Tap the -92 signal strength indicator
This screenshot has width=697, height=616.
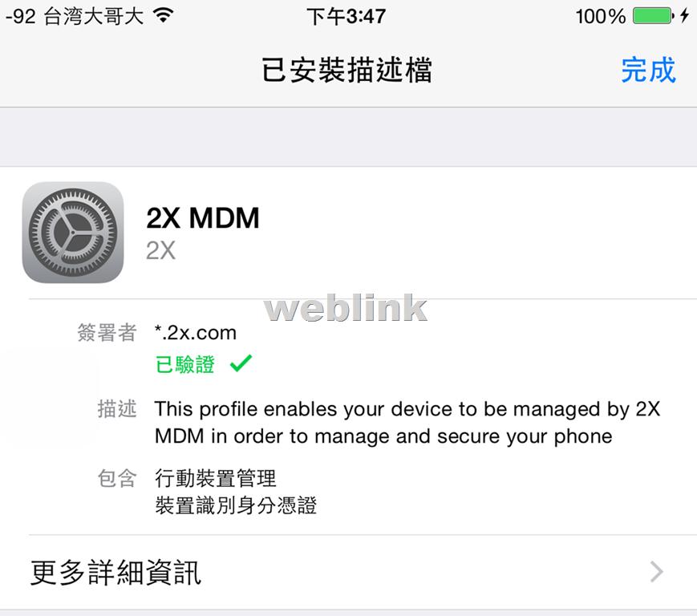[20, 17]
